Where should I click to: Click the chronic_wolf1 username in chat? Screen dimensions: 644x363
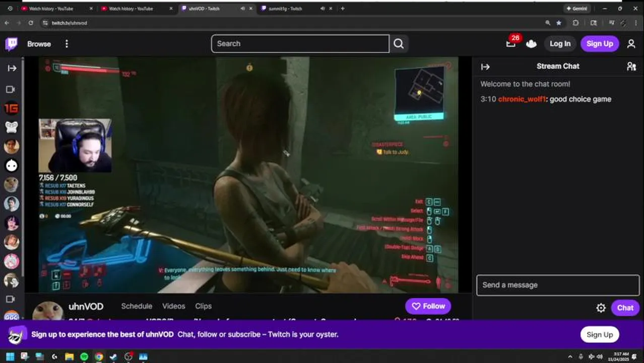tap(522, 99)
